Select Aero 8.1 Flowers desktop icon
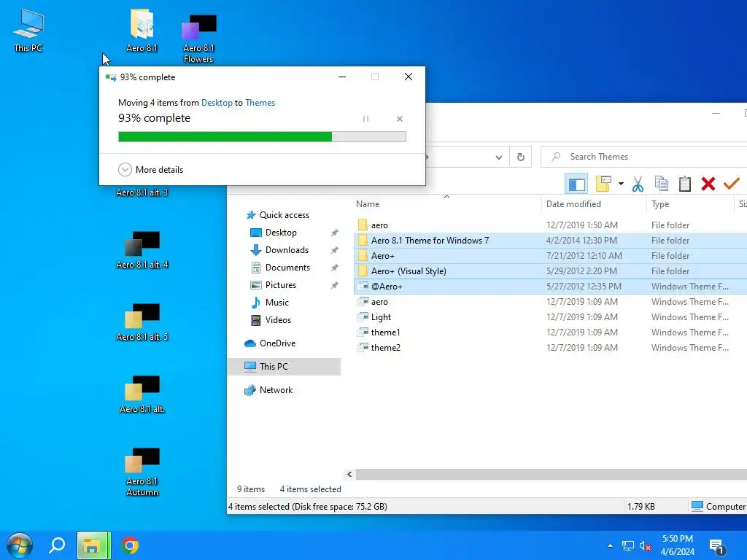Viewport: 747px width, 560px height. (x=198, y=39)
